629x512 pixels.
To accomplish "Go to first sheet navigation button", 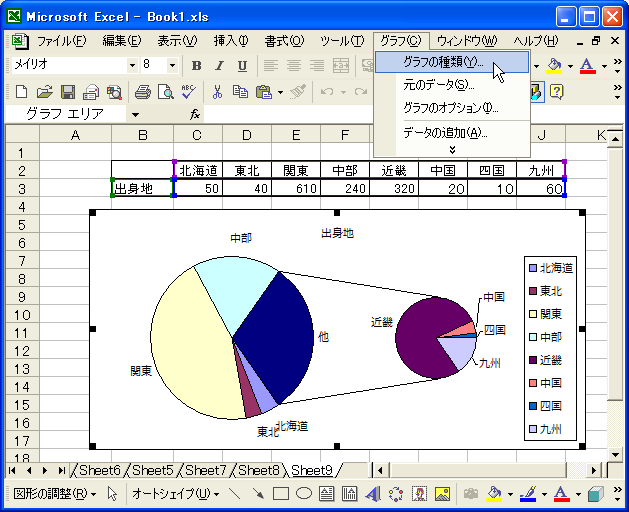I will click(x=12, y=470).
